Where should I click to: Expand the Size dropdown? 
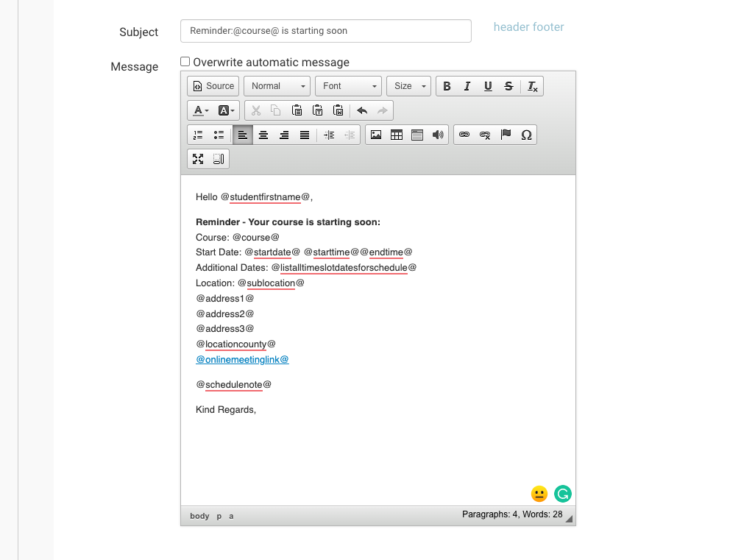[x=408, y=86]
